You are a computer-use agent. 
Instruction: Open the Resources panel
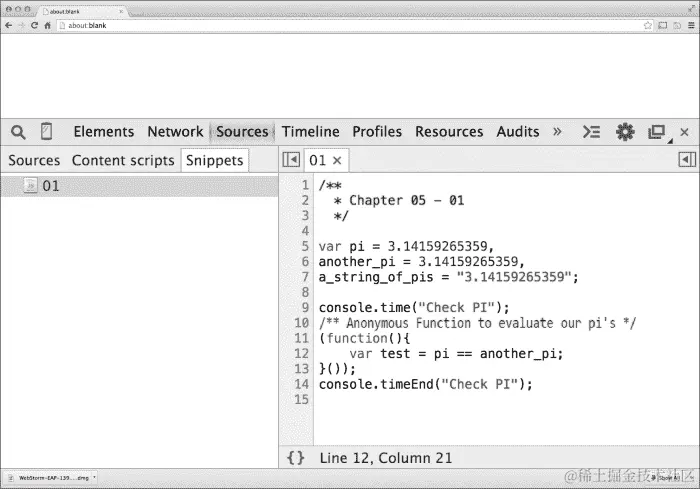pos(449,132)
